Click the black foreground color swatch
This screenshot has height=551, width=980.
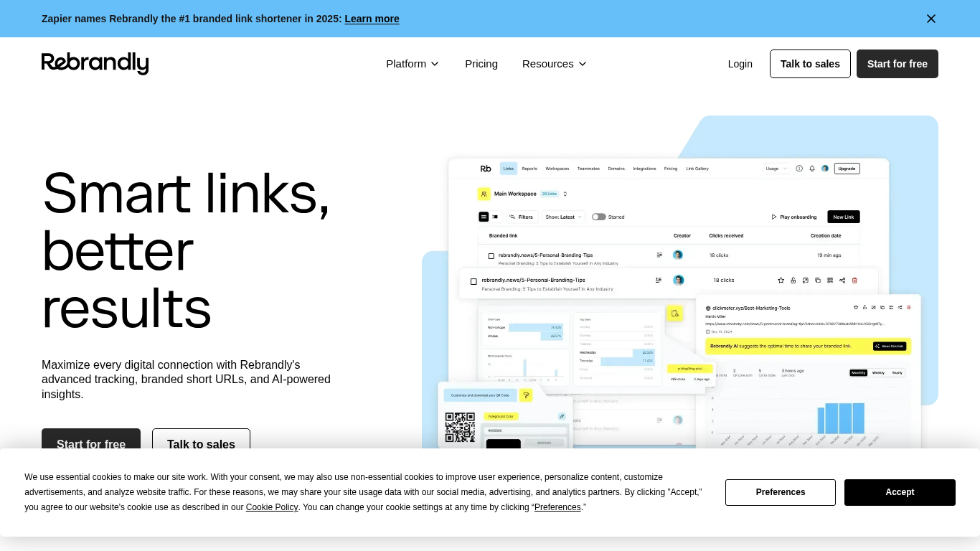[x=504, y=444]
